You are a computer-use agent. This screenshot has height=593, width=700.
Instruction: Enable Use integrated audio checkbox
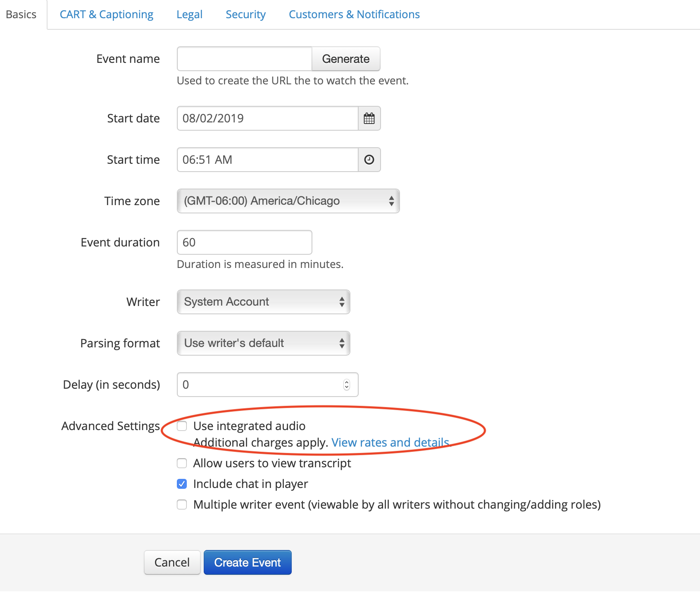coord(182,426)
